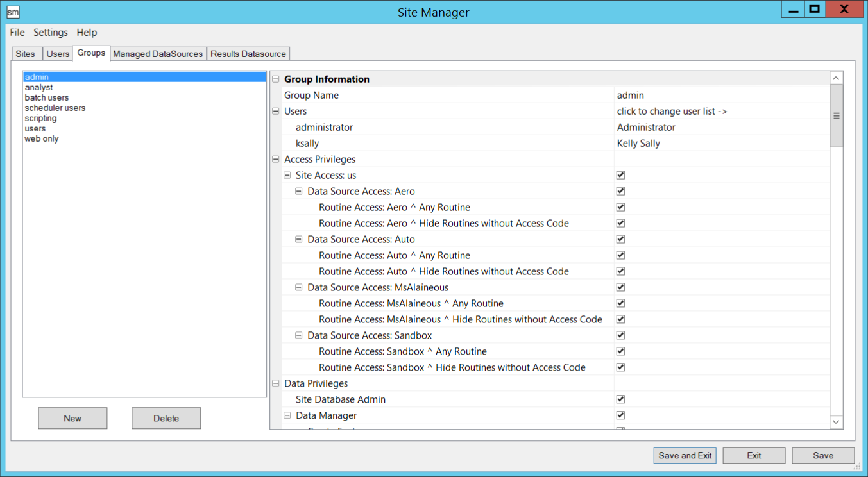Open the File menu

tap(17, 33)
